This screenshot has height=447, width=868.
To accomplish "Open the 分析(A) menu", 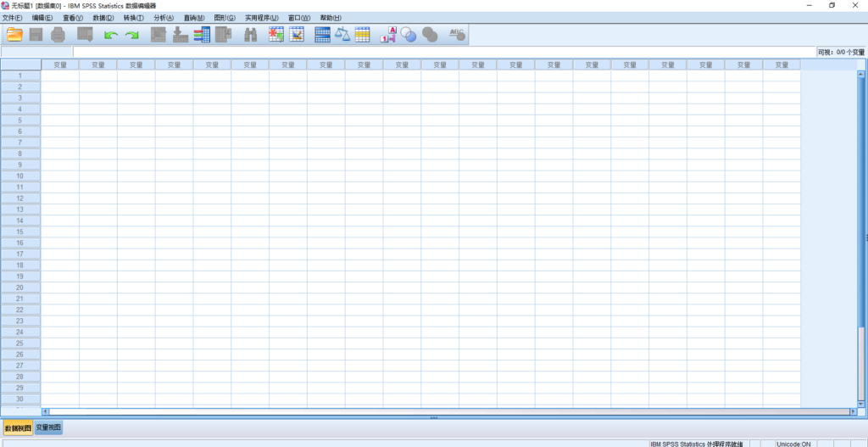I will click(164, 18).
